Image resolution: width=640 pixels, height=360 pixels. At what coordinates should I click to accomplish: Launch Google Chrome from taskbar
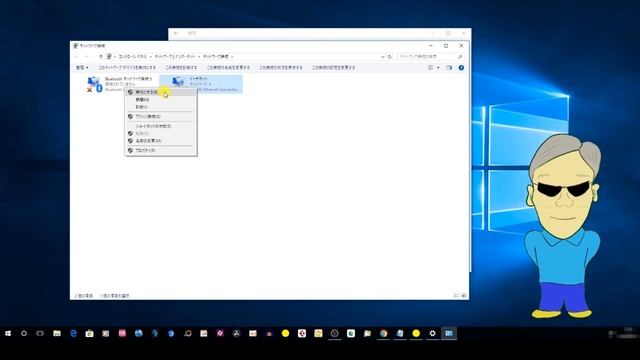[383, 333]
